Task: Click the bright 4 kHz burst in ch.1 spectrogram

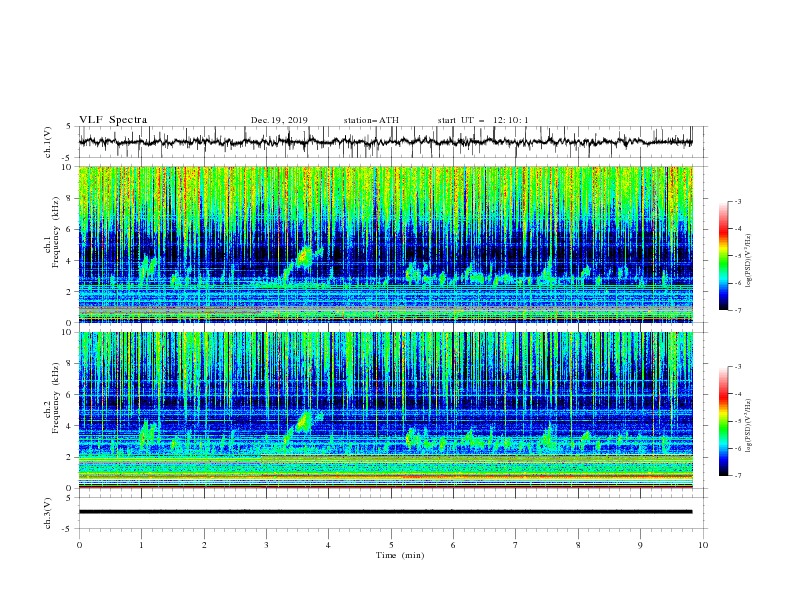Action: (305, 256)
